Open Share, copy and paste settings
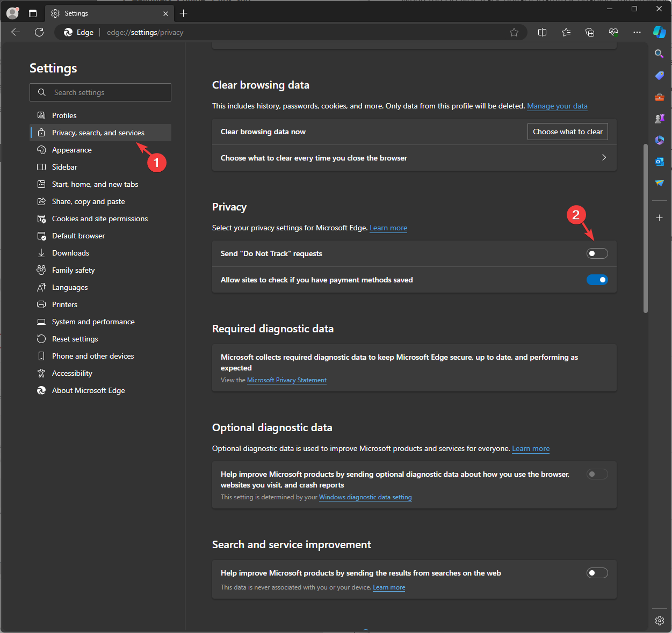The width and height of the screenshot is (672, 633). [x=100, y=201]
